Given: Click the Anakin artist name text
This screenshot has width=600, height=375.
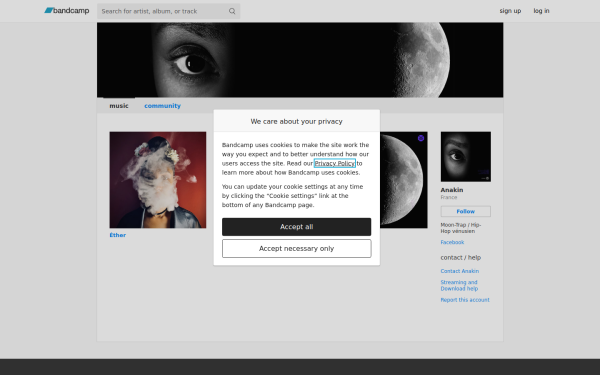Looking at the screenshot, I should tap(452, 190).
